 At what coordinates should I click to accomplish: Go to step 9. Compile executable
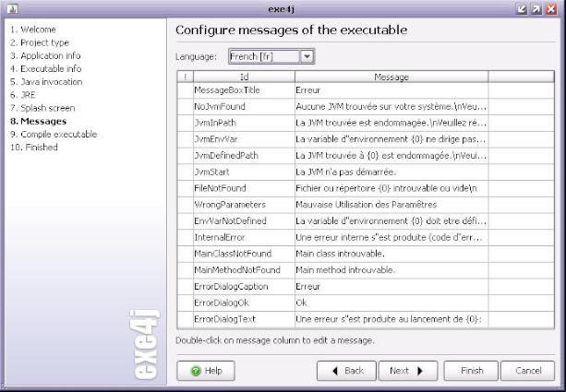click(54, 134)
